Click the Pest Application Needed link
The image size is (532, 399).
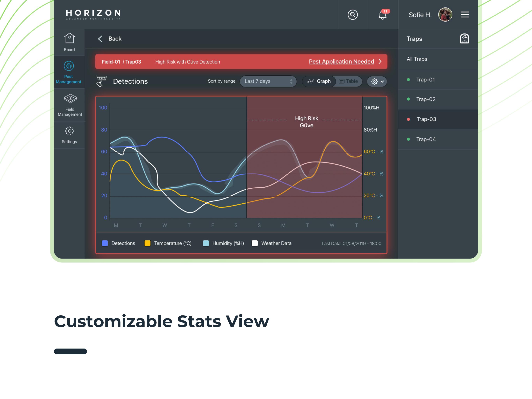[x=341, y=62]
